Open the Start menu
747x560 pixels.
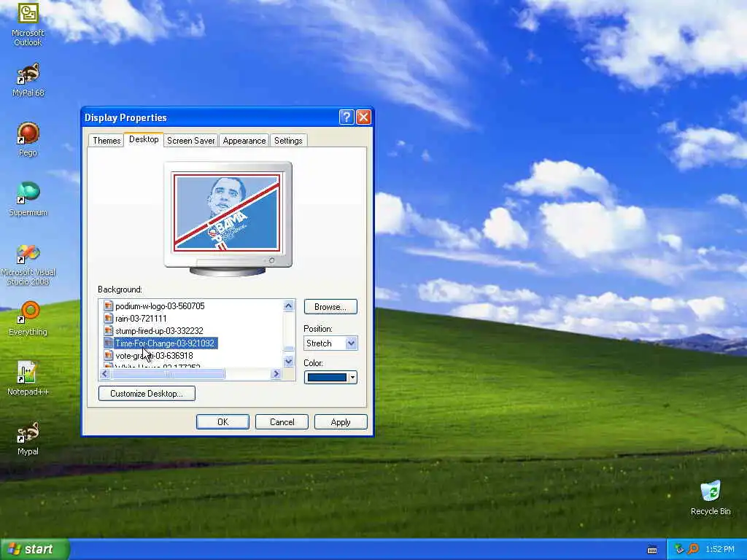tap(35, 549)
